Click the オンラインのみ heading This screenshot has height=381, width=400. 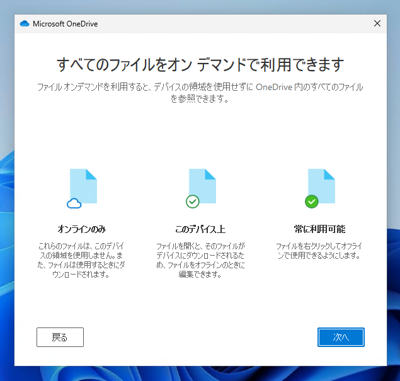(x=82, y=229)
